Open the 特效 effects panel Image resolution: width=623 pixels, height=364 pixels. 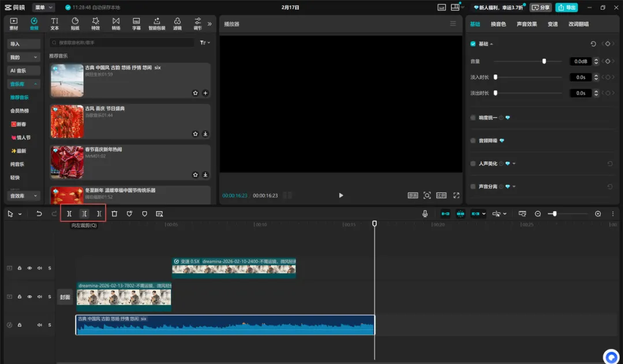point(95,24)
